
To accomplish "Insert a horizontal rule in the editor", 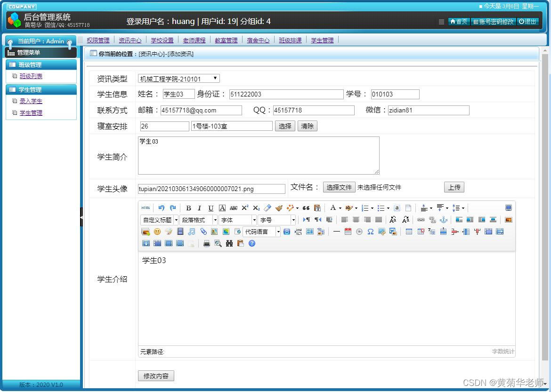I will (x=336, y=232).
